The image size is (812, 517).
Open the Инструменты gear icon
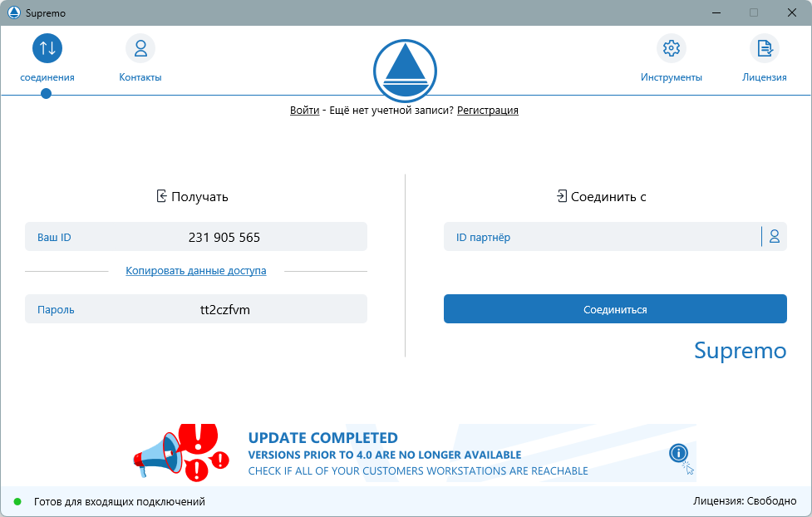coord(672,48)
